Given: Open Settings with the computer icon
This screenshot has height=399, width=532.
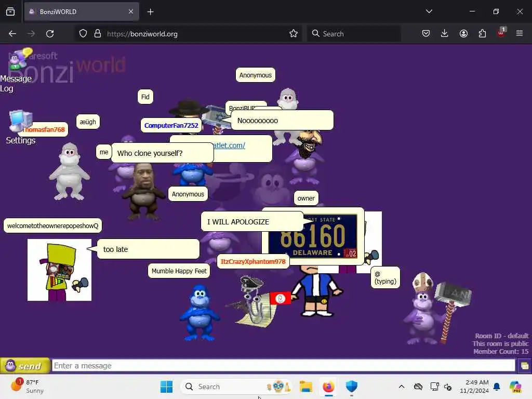Looking at the screenshot, I should (21, 127).
